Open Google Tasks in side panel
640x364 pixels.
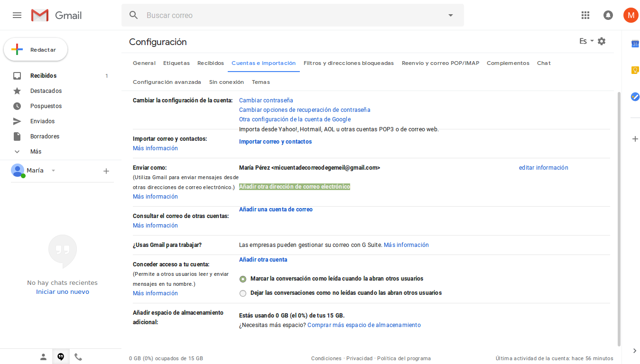pos(635,97)
